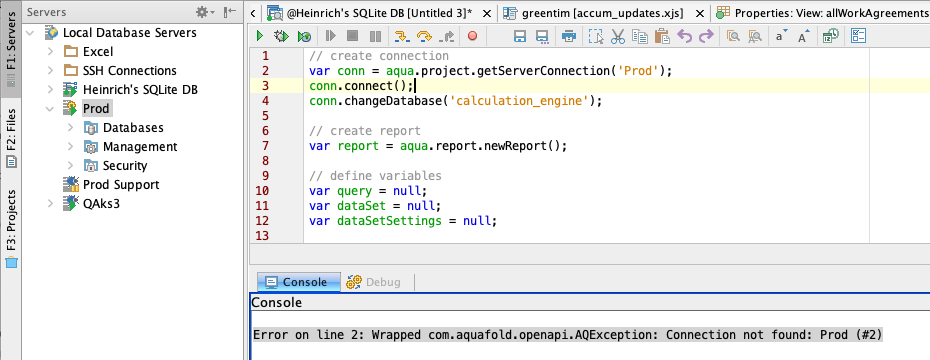This screenshot has width=930, height=360.
Task: Click the console error message text
Action: click(568, 335)
